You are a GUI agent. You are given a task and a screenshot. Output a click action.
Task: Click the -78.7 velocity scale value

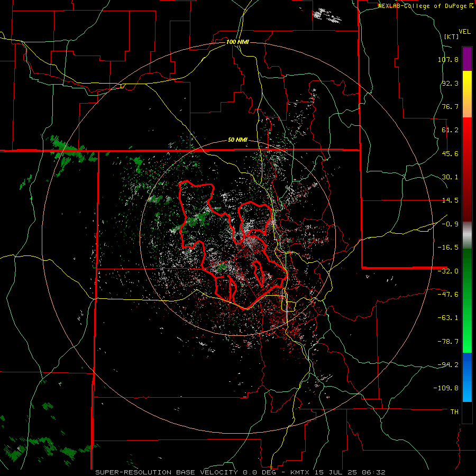(x=448, y=342)
